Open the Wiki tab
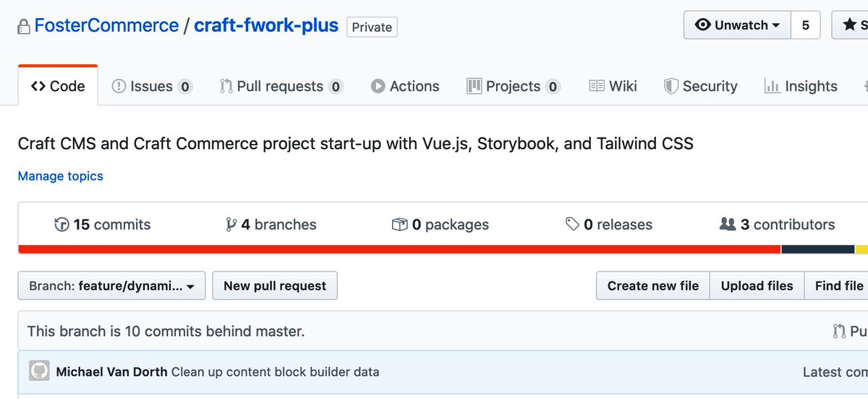 [613, 86]
